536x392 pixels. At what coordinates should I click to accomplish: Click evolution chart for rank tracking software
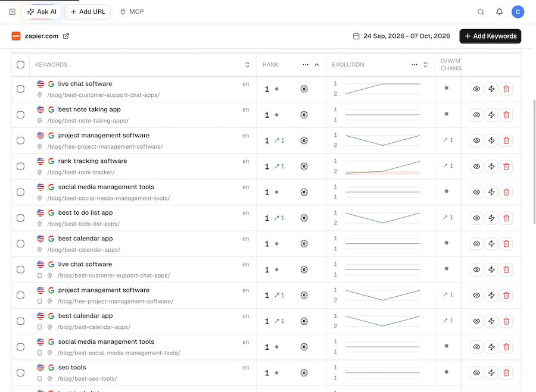[382, 167]
